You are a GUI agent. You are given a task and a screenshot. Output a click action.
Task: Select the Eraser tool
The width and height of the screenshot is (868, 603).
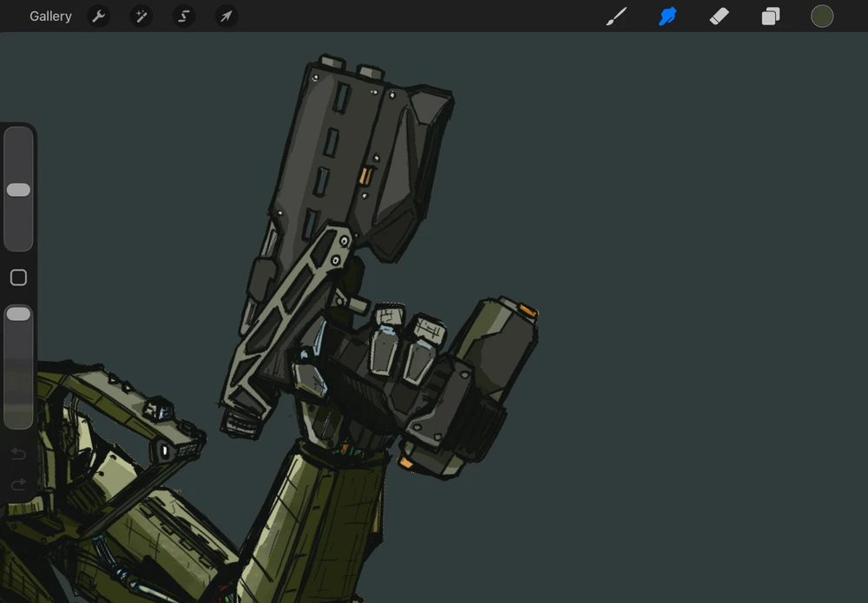[x=719, y=16]
